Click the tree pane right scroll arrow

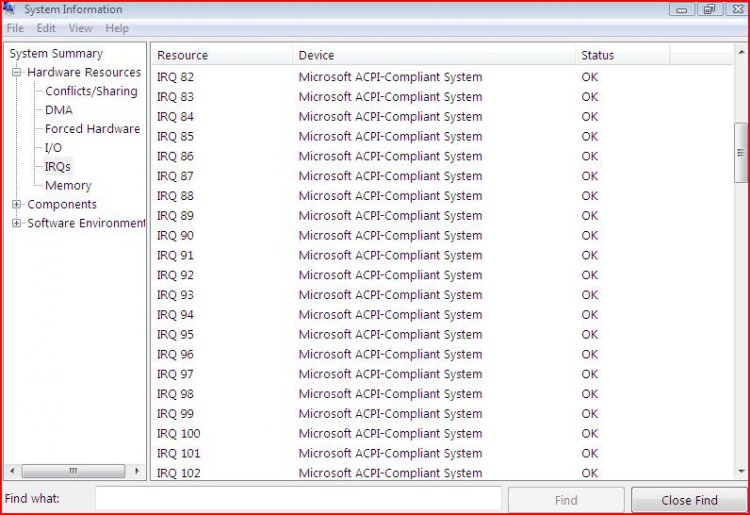point(137,471)
